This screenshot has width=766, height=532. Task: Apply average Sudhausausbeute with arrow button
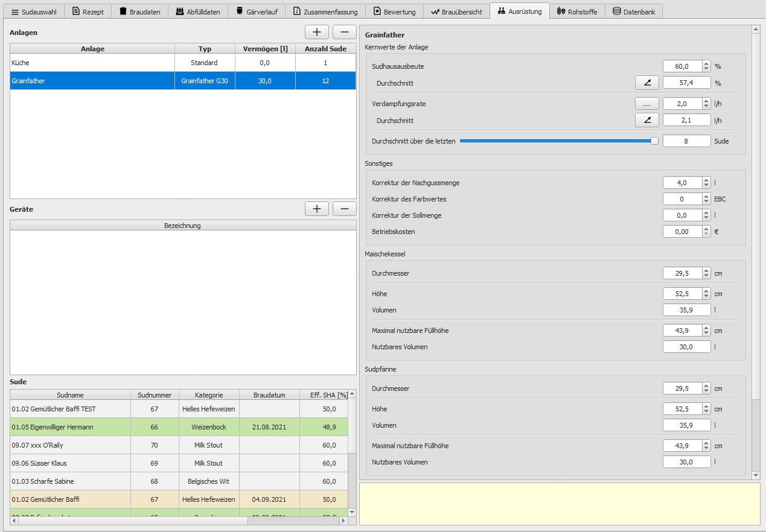coord(646,83)
